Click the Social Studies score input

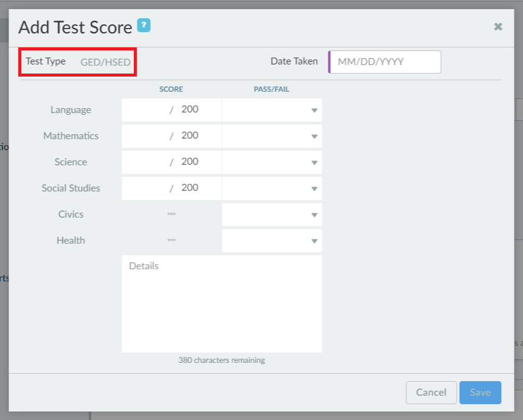[x=146, y=188]
